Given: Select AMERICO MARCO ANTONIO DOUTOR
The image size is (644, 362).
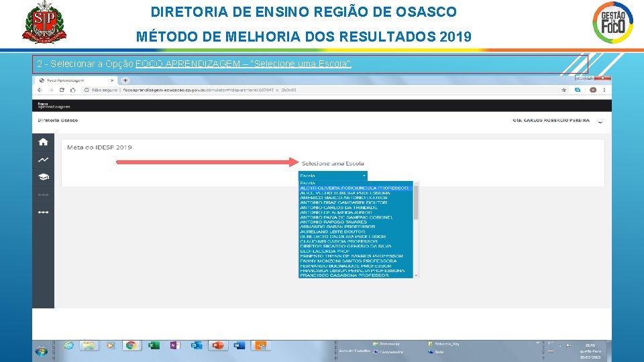Looking at the screenshot, I should pos(356,198).
